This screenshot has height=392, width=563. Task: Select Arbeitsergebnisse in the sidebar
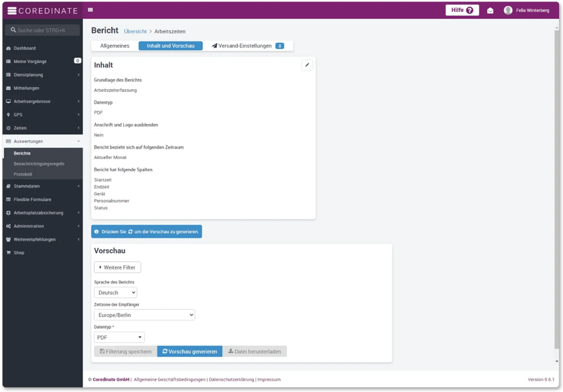(x=33, y=101)
